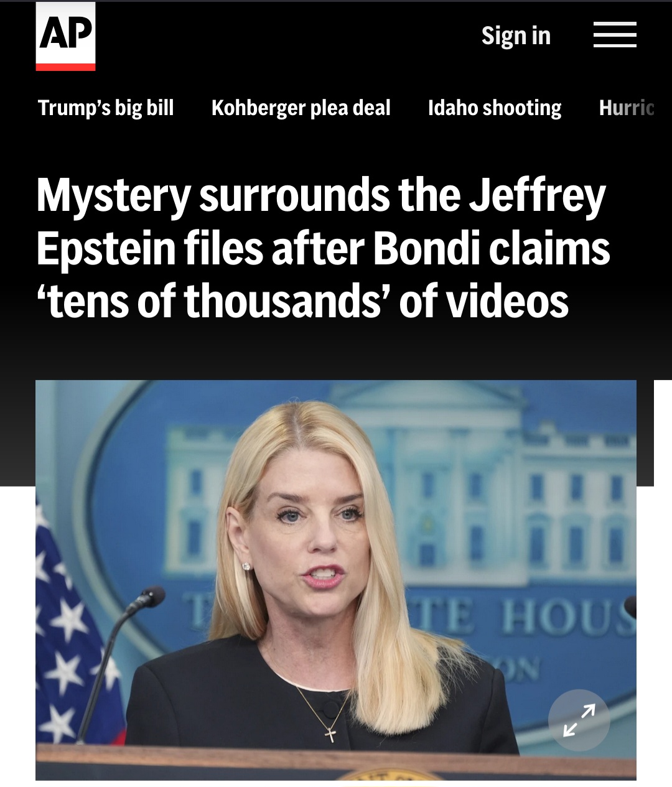
Task: Open the hamburger navigation menu
Action: tap(615, 35)
